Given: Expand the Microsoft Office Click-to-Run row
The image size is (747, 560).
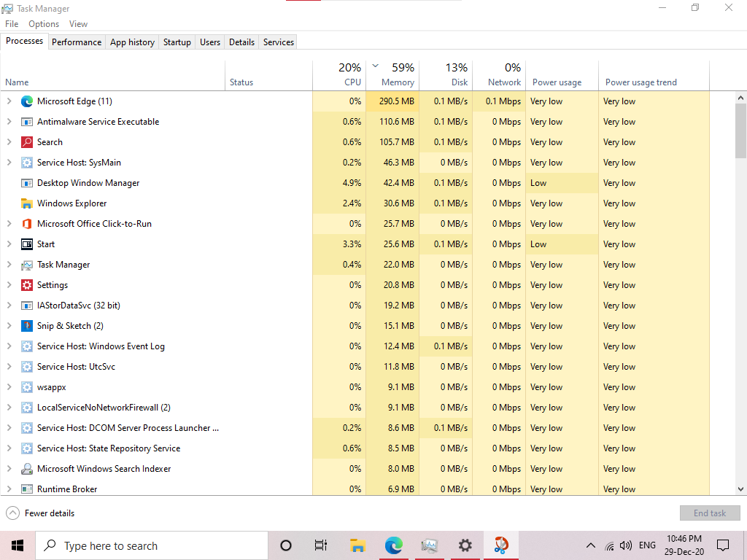Looking at the screenshot, I should (9, 224).
